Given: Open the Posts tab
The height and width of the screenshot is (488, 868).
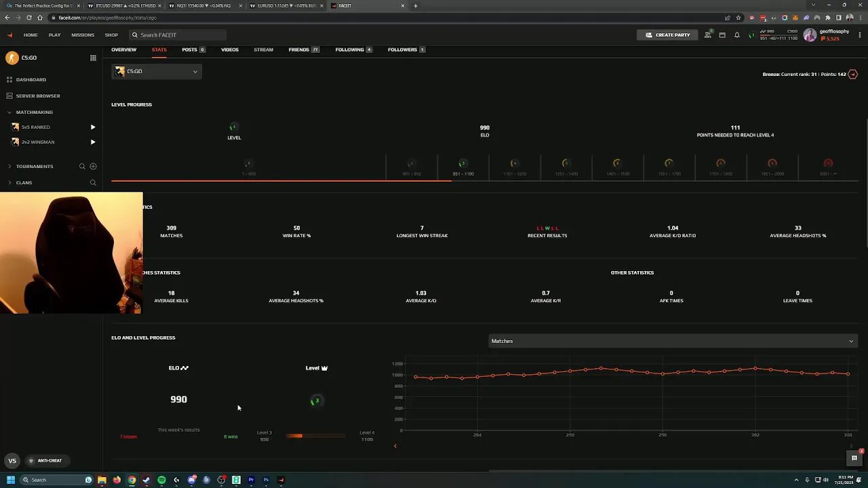Looking at the screenshot, I should (193, 49).
